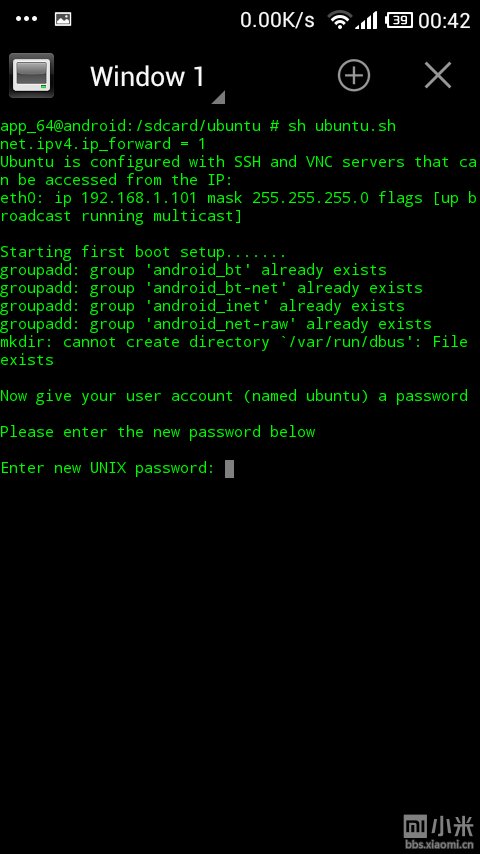Viewport: 480px width, 854px height.
Task: Tap the net.ipv4.ip_forward output line
Action: 103,144
